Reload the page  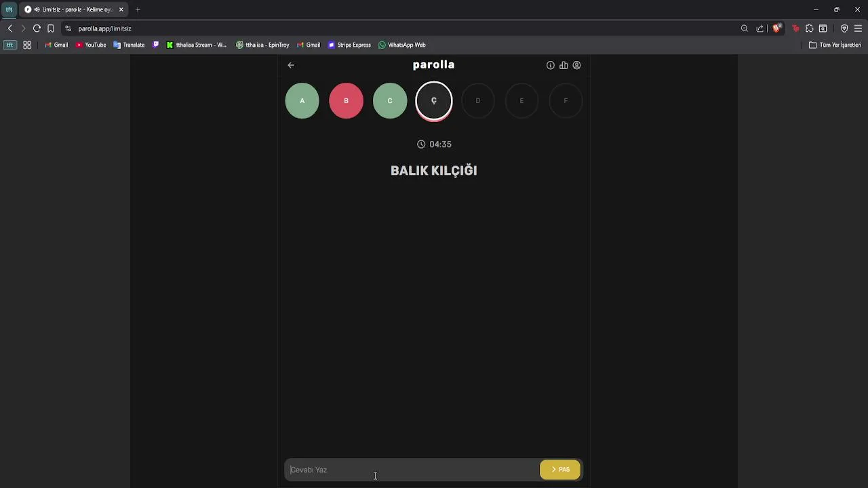point(37,28)
